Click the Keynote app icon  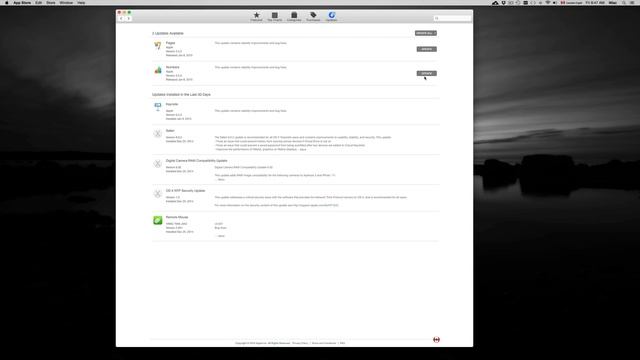tap(158, 107)
